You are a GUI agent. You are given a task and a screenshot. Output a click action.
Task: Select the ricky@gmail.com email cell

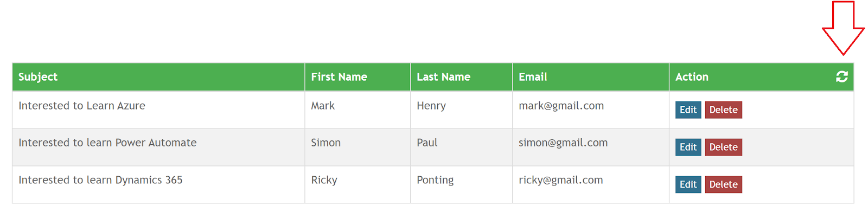(x=560, y=180)
